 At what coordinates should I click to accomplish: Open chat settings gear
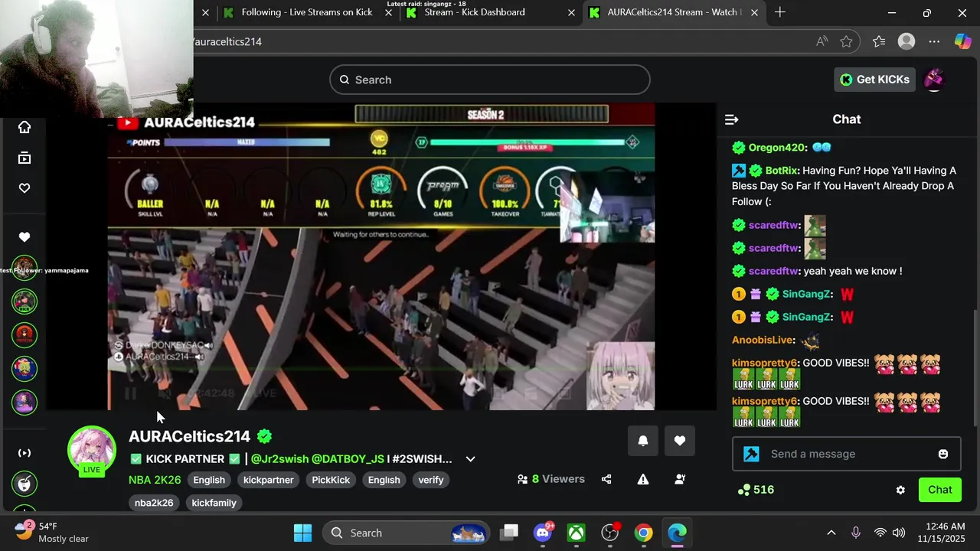click(900, 490)
